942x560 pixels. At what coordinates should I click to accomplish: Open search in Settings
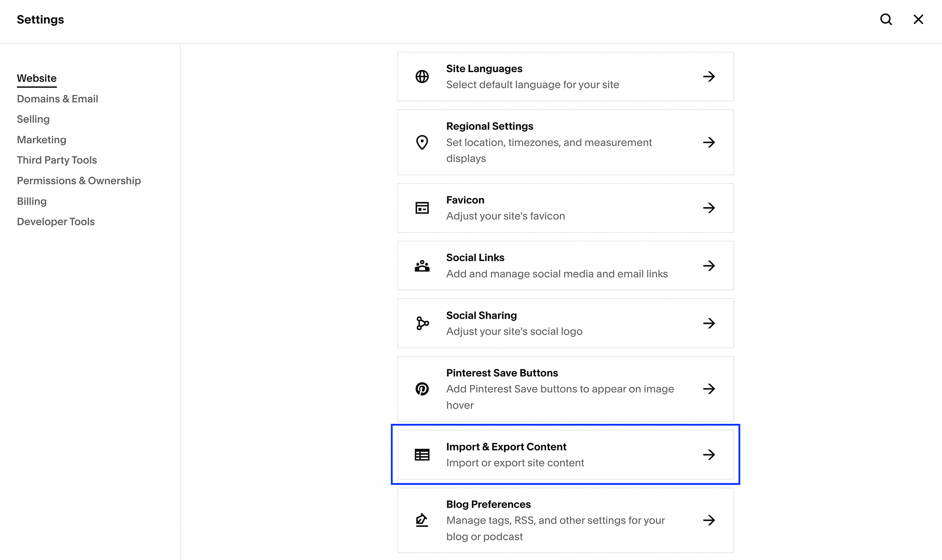tap(886, 19)
